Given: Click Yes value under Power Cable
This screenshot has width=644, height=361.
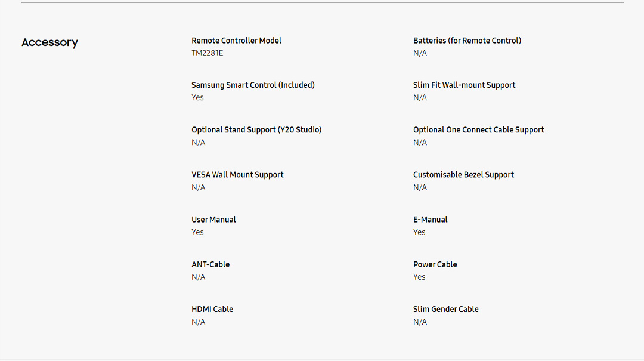Looking at the screenshot, I should (x=419, y=277).
